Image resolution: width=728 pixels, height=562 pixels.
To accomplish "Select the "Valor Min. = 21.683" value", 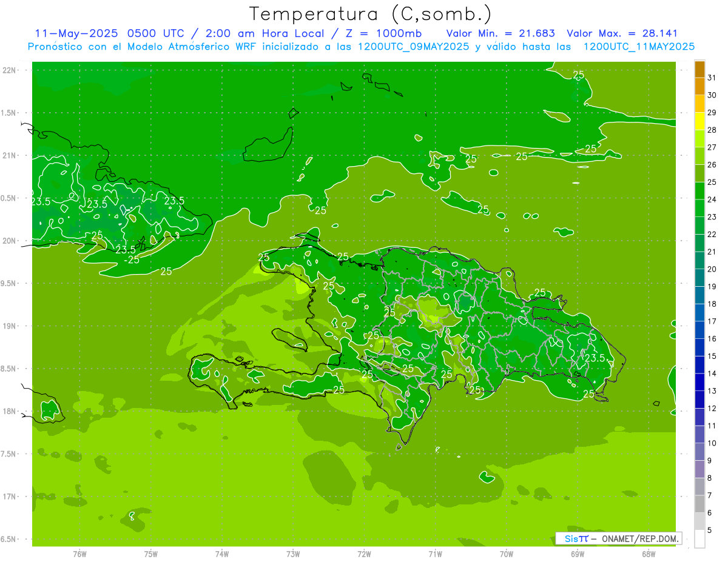I will click(x=502, y=33).
